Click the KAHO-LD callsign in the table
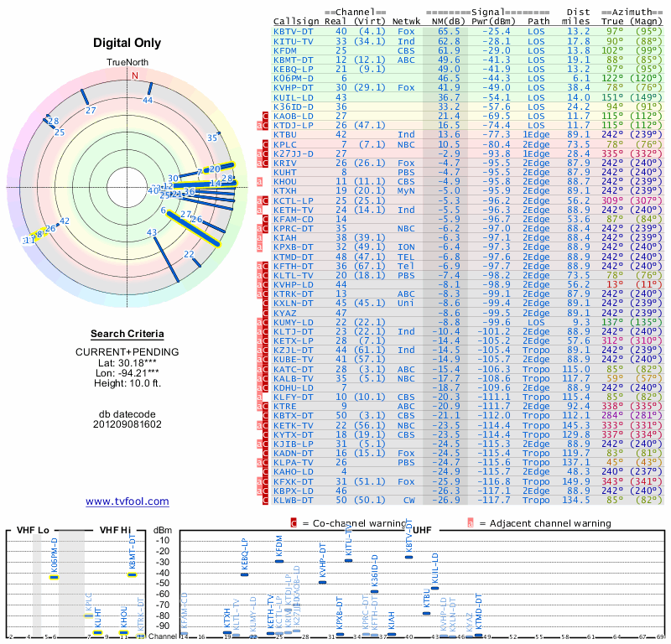Viewport: 671px width, 644px height. tap(293, 472)
